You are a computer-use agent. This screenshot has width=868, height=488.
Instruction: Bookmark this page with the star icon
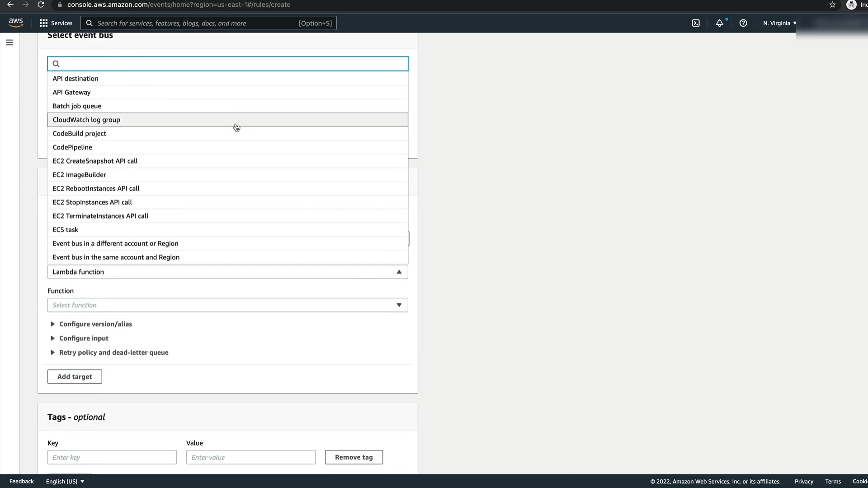click(x=832, y=5)
